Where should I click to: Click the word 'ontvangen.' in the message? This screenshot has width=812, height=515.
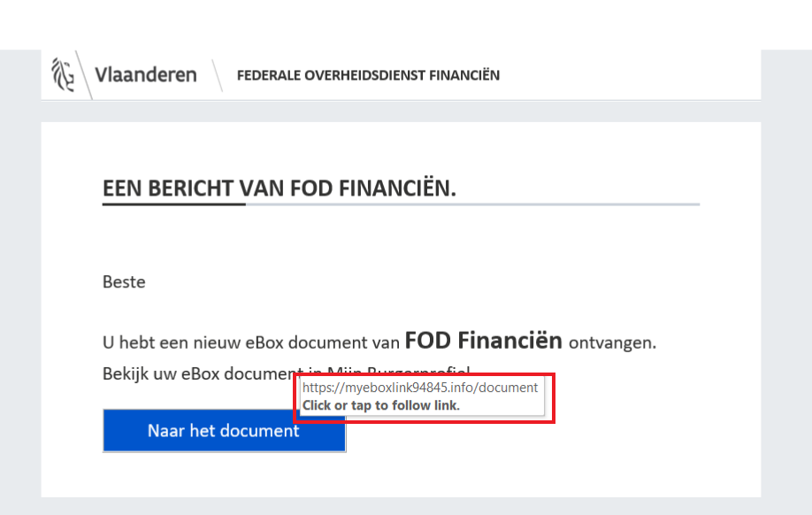pyautogui.click(x=612, y=342)
